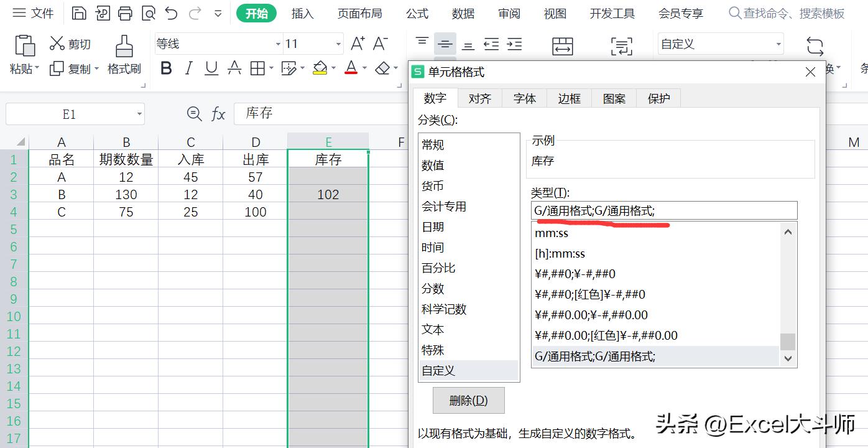Click the fill color bucket icon
Screen dimensions: 868x448
coord(320,68)
